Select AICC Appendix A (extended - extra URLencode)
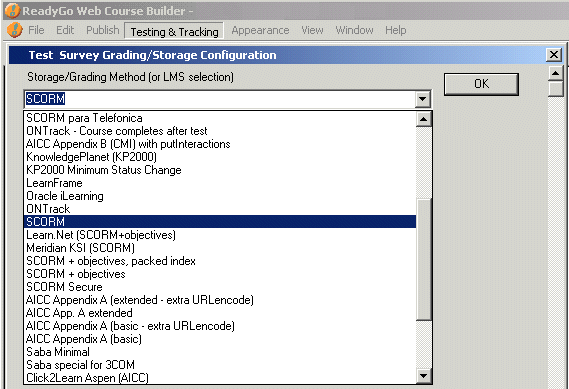Screen dimensions: 569x389 pos(220,300)
